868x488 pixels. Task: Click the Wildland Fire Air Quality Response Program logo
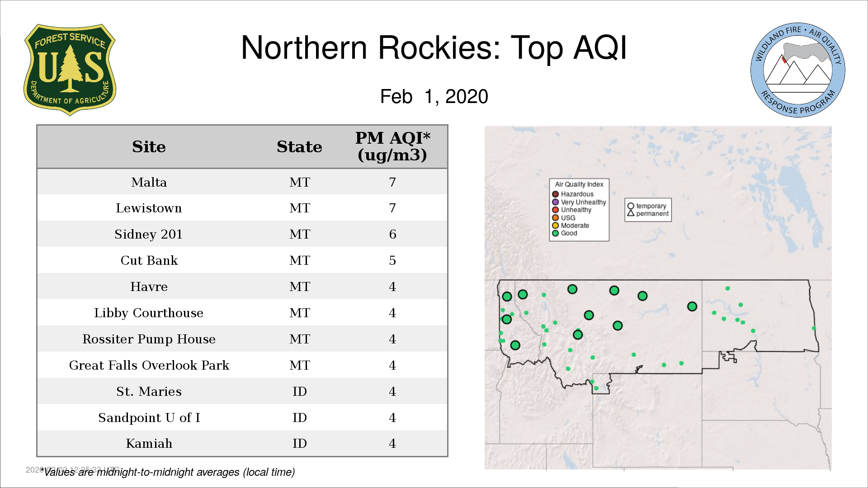797,70
